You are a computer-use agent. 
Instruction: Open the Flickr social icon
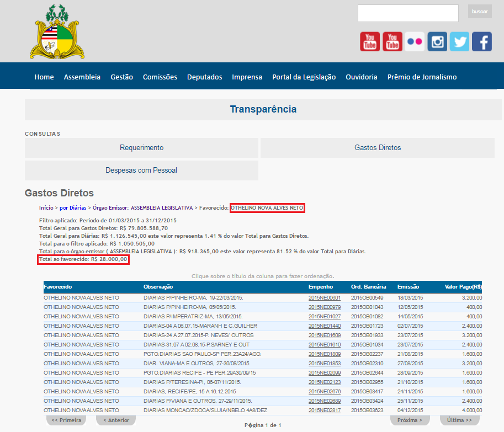coord(414,42)
